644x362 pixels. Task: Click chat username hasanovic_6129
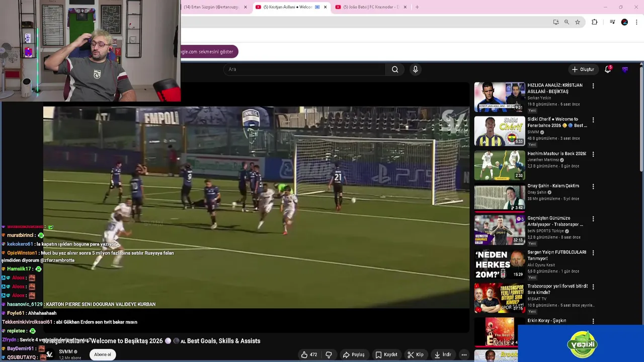click(25, 304)
